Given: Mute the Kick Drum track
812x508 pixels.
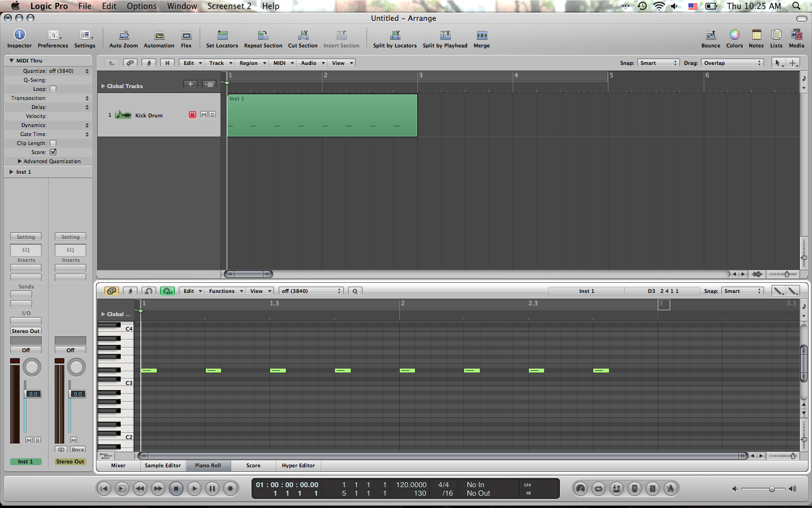Looking at the screenshot, I should coord(204,115).
